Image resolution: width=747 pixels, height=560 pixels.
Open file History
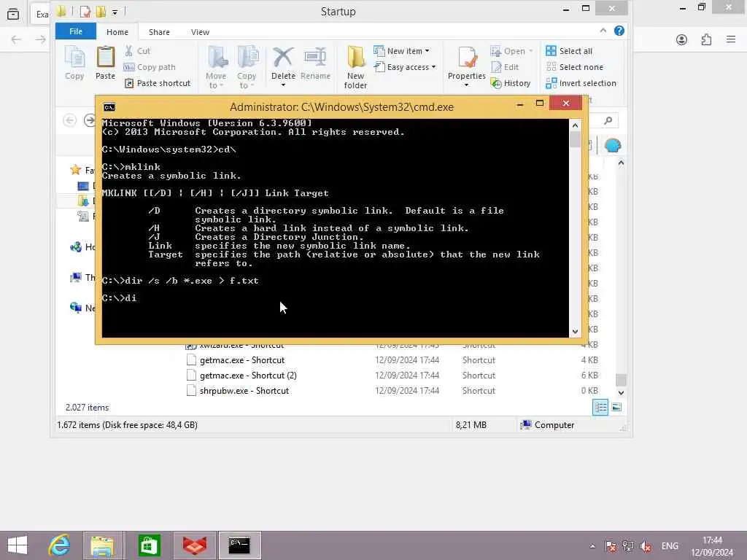(510, 83)
